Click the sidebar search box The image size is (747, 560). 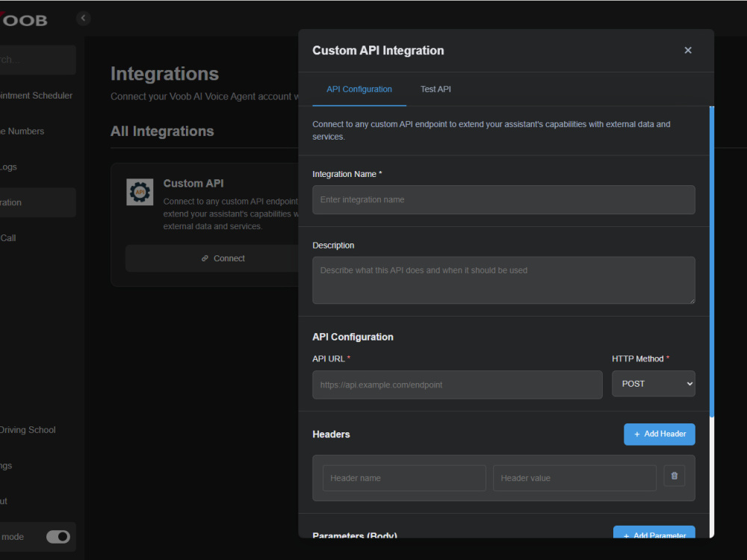pos(37,60)
